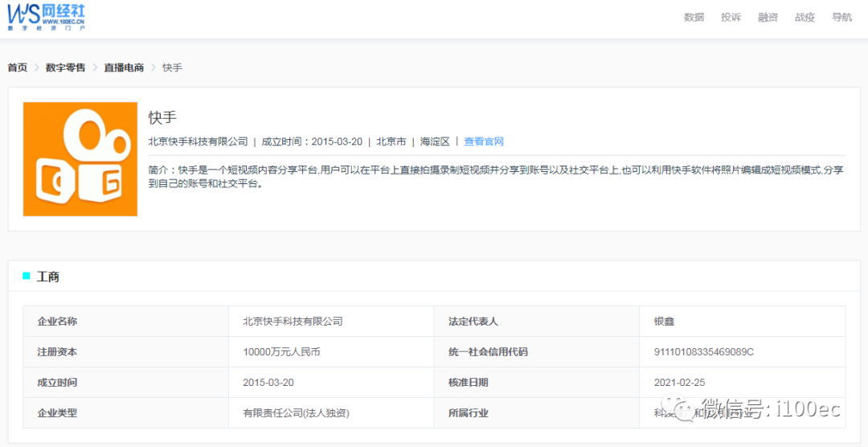The height and width of the screenshot is (447, 868).
Task: Click the 网经社 site logo
Action: click(x=46, y=16)
